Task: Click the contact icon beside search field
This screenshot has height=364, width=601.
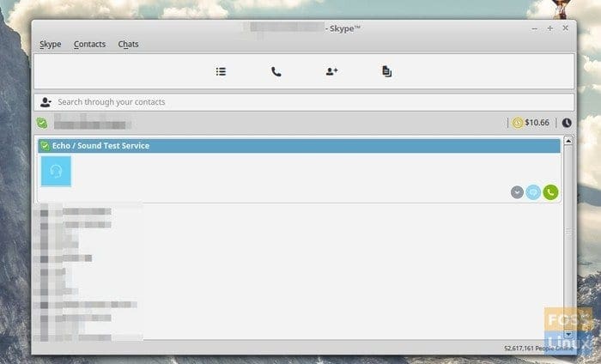Action: tap(46, 102)
